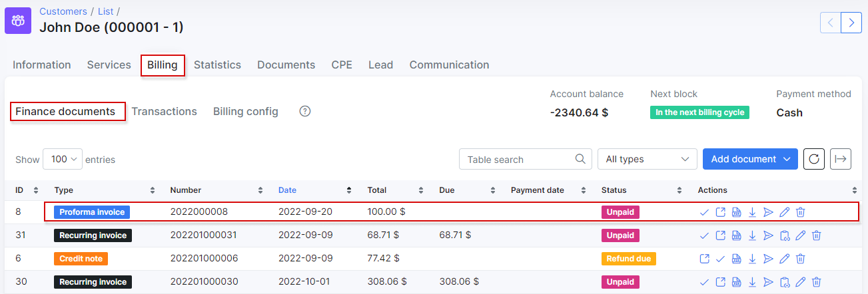Click the export table arrow icon

pos(841,159)
